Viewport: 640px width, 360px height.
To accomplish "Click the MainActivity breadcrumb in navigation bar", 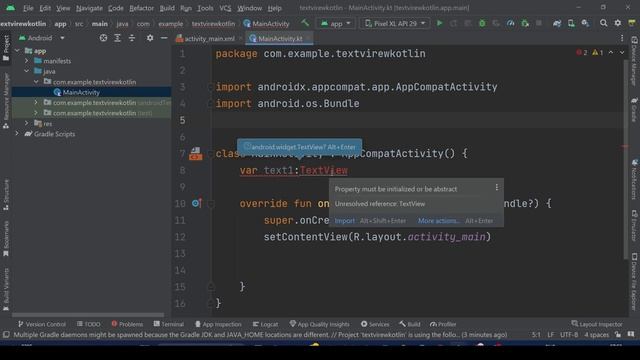I will [266, 24].
